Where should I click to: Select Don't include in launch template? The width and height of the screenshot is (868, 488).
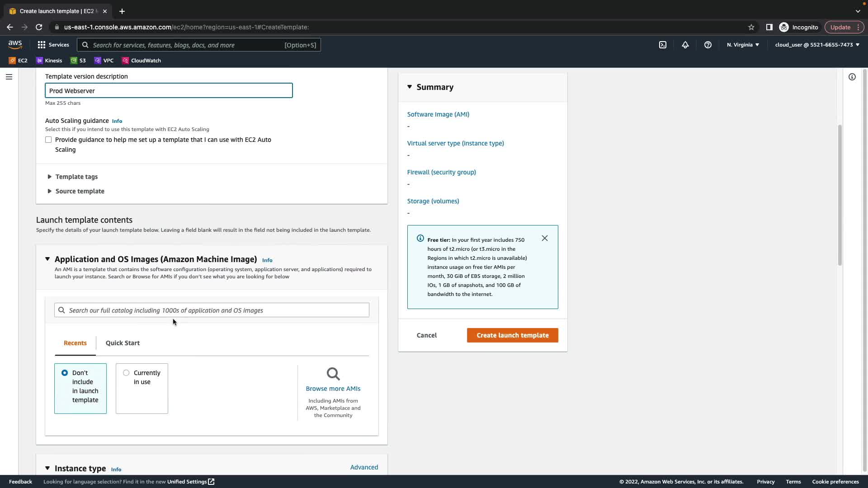pyautogui.click(x=65, y=373)
